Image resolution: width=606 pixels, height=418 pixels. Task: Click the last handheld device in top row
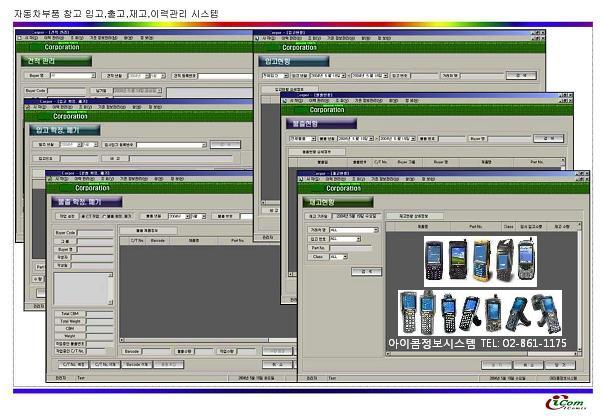527,260
